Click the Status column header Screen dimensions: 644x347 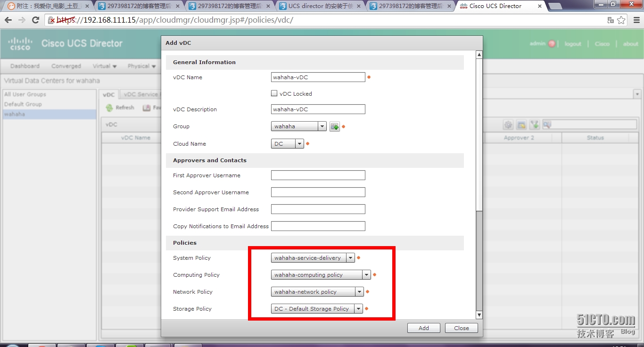pyautogui.click(x=595, y=138)
